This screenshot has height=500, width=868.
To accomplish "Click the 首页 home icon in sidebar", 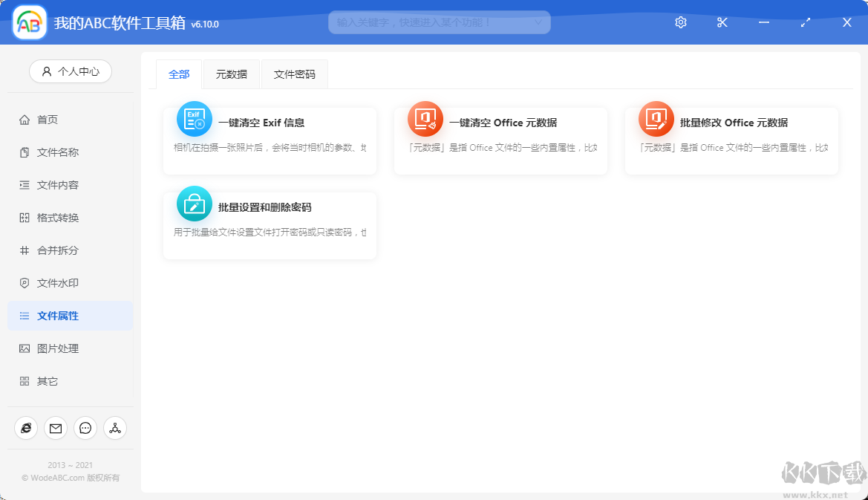I will tap(25, 119).
